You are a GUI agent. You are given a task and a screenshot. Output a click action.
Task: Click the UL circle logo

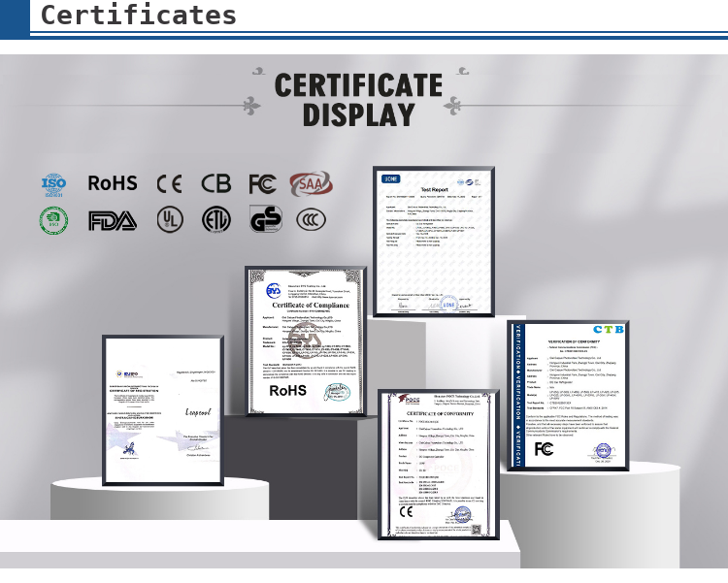170,219
